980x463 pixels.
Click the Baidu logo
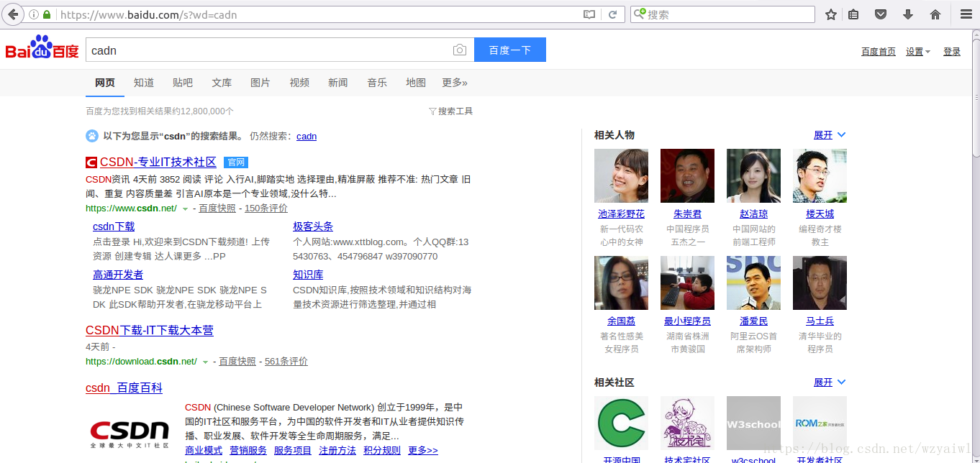[42, 48]
